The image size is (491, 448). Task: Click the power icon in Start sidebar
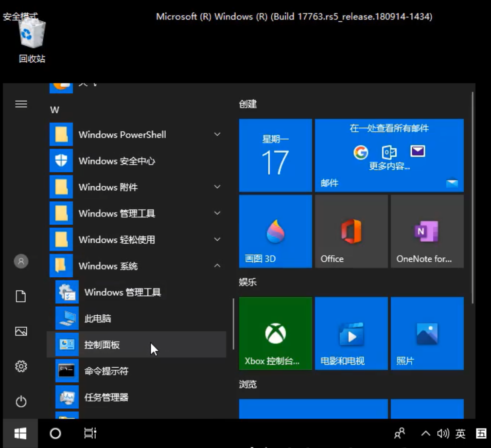tap(21, 401)
